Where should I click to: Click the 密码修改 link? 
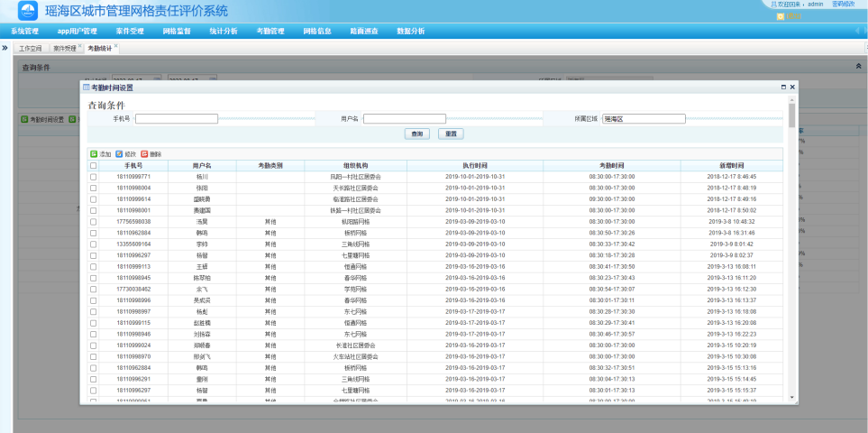[x=844, y=5]
